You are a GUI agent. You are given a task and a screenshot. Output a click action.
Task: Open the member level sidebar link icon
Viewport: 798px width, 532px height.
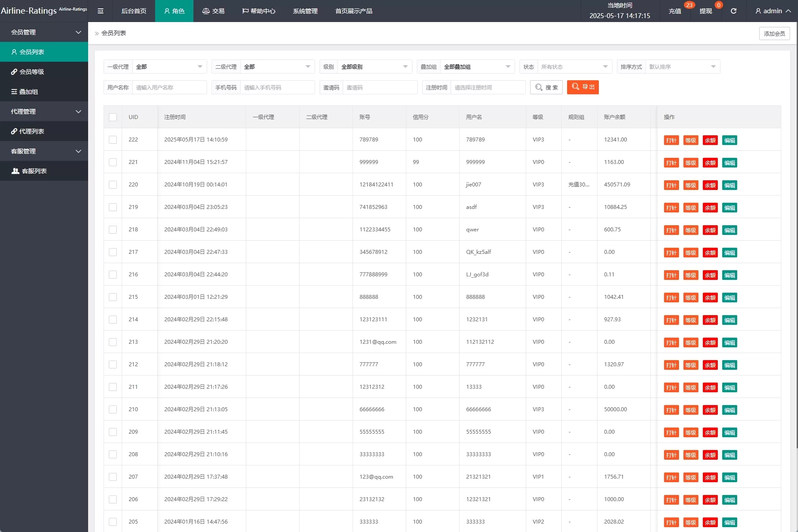pyautogui.click(x=14, y=72)
